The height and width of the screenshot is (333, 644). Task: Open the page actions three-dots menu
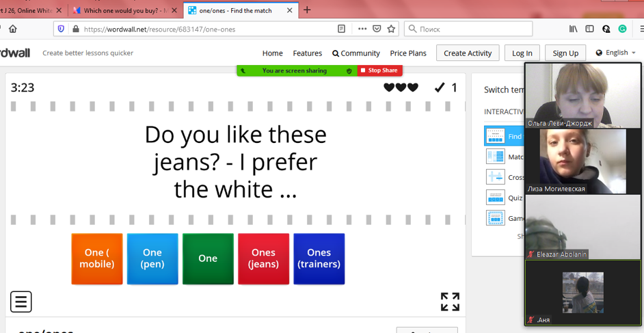tap(362, 29)
